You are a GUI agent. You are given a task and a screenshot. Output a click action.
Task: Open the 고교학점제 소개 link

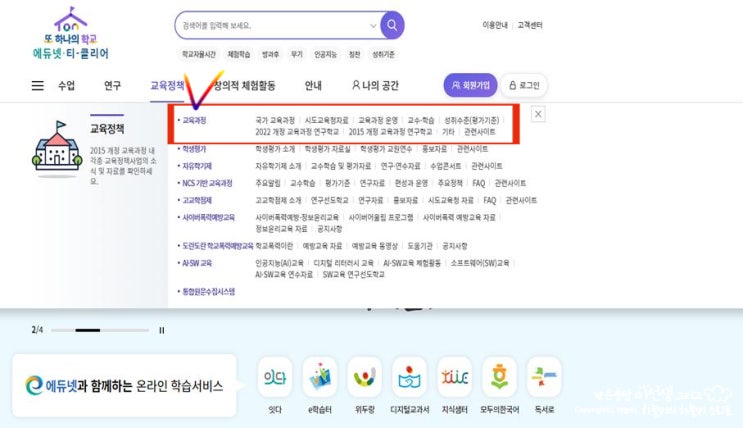point(278,200)
